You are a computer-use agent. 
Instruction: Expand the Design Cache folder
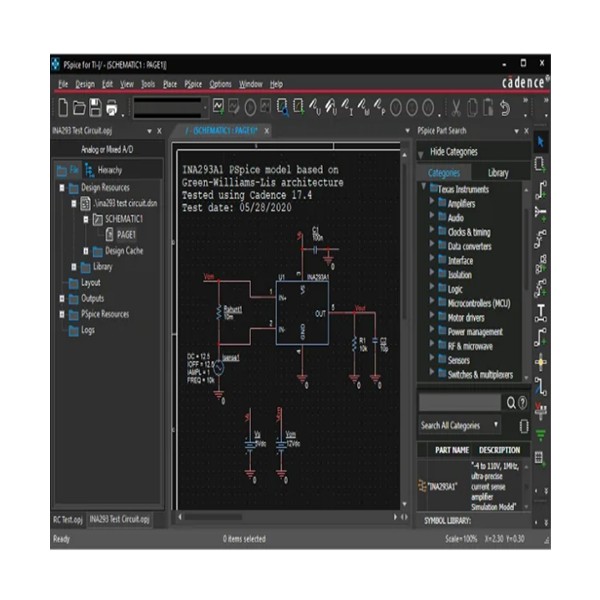pyautogui.click(x=86, y=251)
